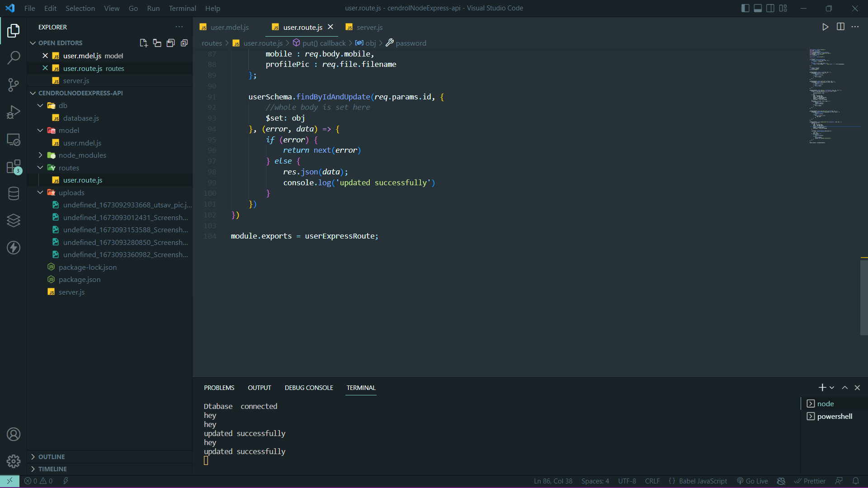
Task: Open the database cylinder icon in activity bar
Action: pyautogui.click(x=14, y=193)
